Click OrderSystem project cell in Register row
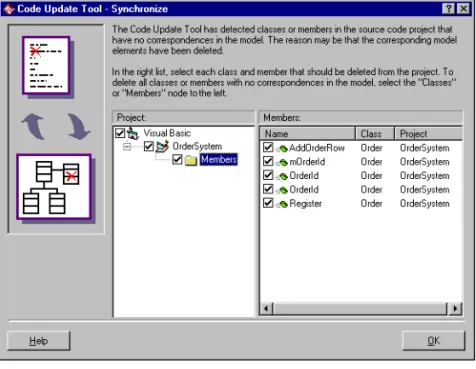The width and height of the screenshot is (476, 369). [425, 204]
